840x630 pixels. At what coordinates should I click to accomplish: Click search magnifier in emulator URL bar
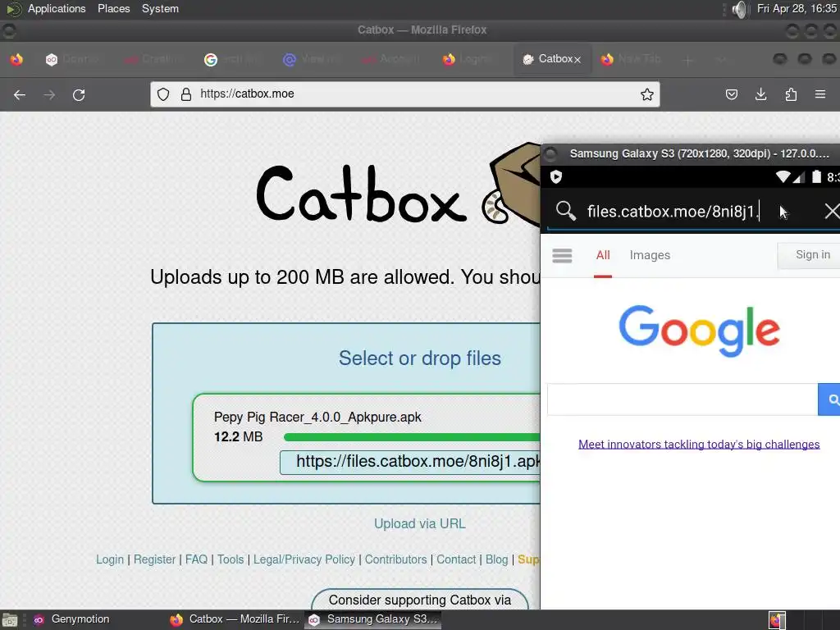(x=566, y=211)
